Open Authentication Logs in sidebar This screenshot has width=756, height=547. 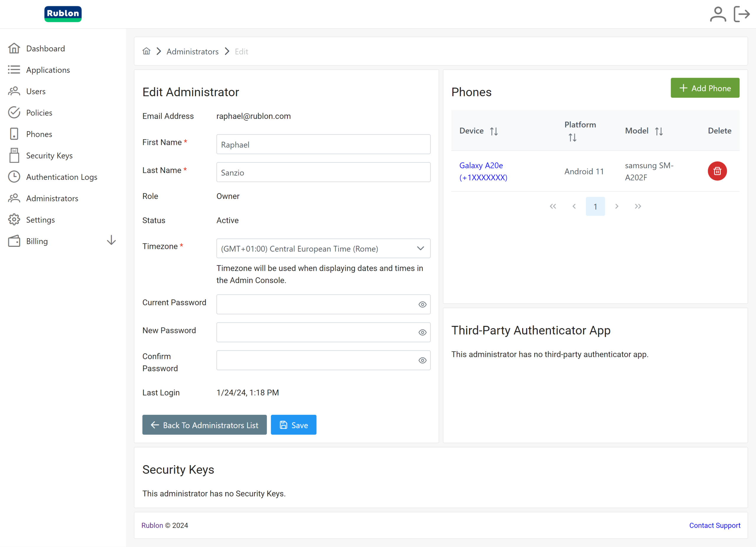(x=62, y=177)
